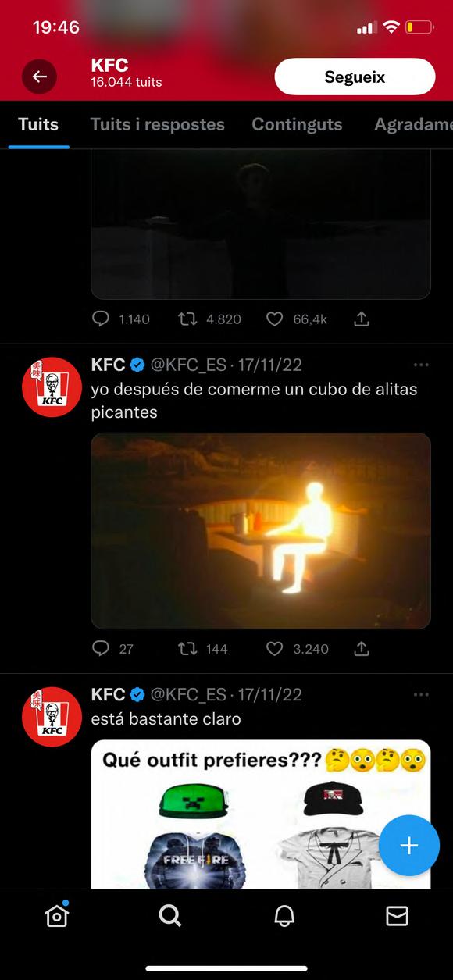
Task: Tap the back arrow beside KFC
Action: tap(39, 77)
